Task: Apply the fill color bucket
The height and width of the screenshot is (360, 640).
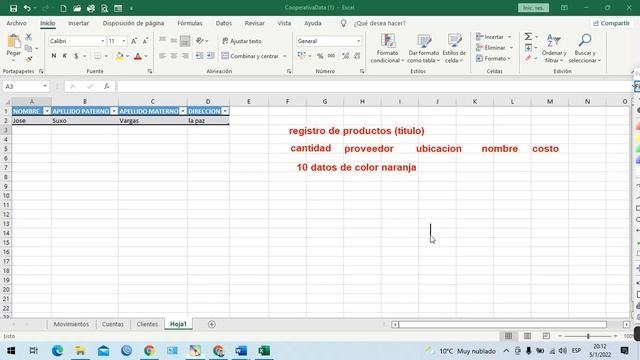Action: [120, 56]
